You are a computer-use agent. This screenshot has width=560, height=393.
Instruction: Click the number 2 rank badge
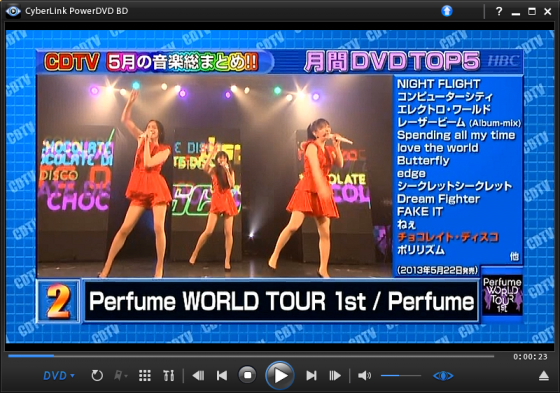click(58, 302)
